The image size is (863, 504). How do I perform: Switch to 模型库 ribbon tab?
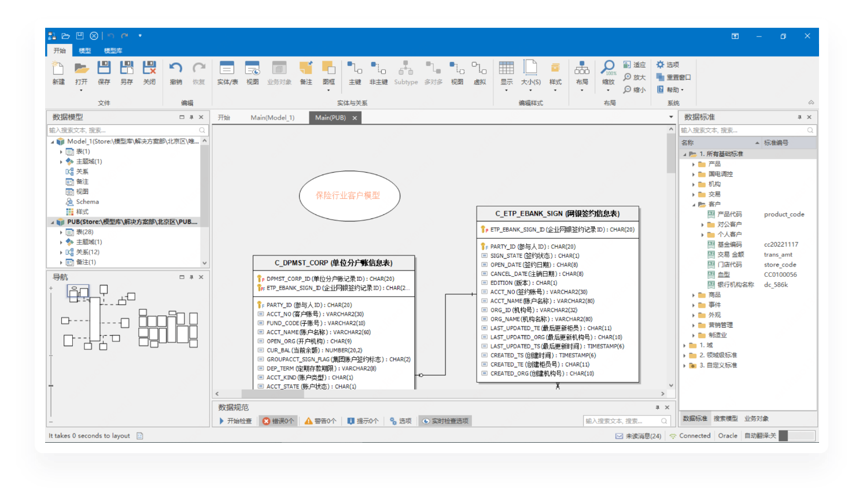113,51
